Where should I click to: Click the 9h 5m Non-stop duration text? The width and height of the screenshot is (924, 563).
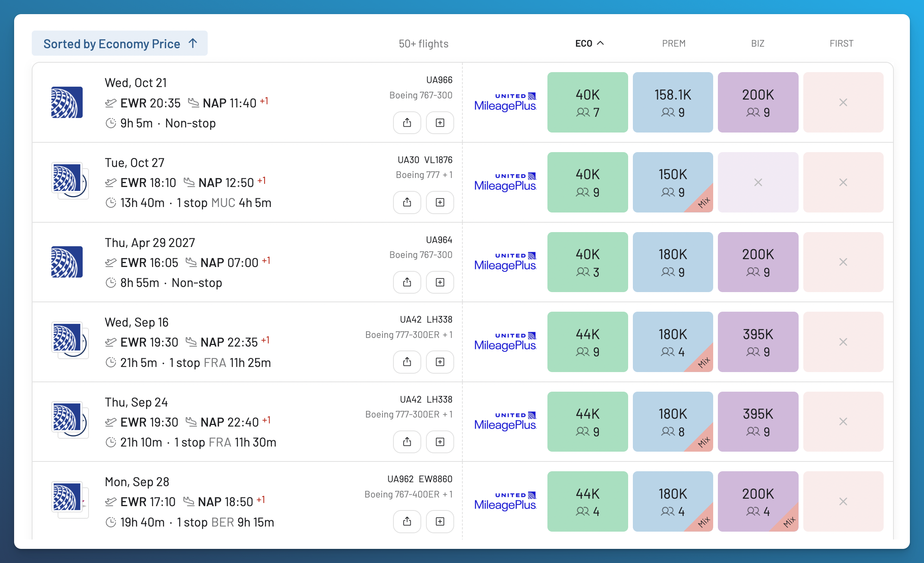[x=168, y=123]
